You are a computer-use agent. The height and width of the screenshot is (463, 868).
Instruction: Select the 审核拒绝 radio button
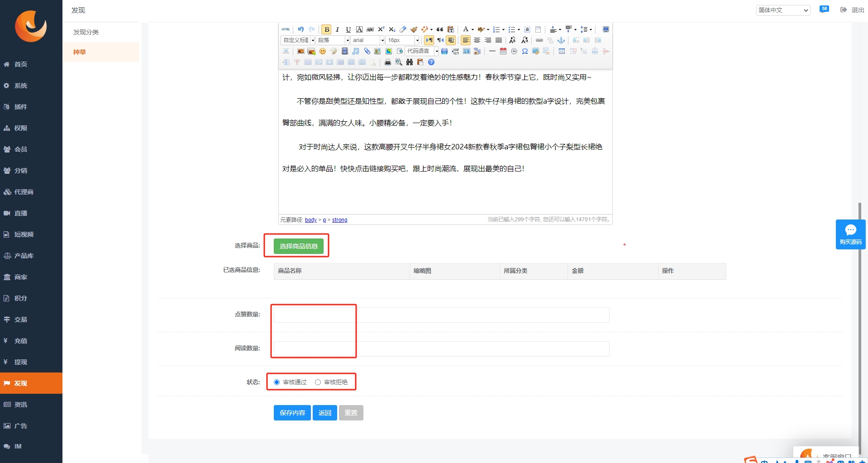(x=318, y=382)
